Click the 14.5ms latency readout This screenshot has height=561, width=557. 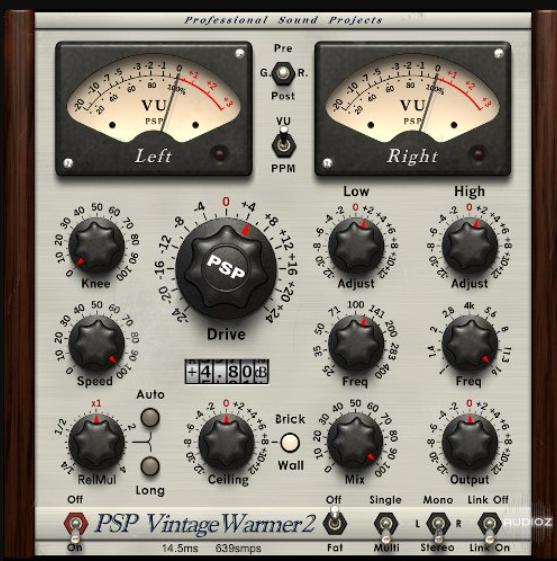(180, 548)
